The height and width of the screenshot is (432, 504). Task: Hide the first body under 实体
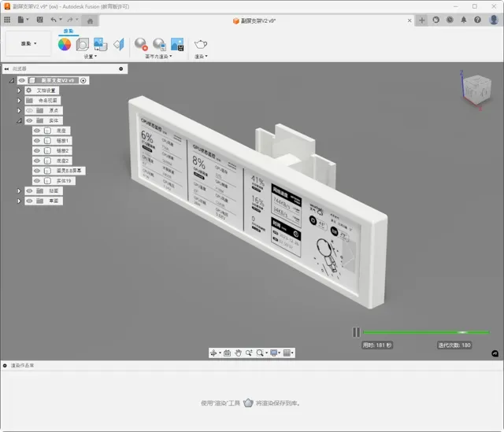point(37,131)
